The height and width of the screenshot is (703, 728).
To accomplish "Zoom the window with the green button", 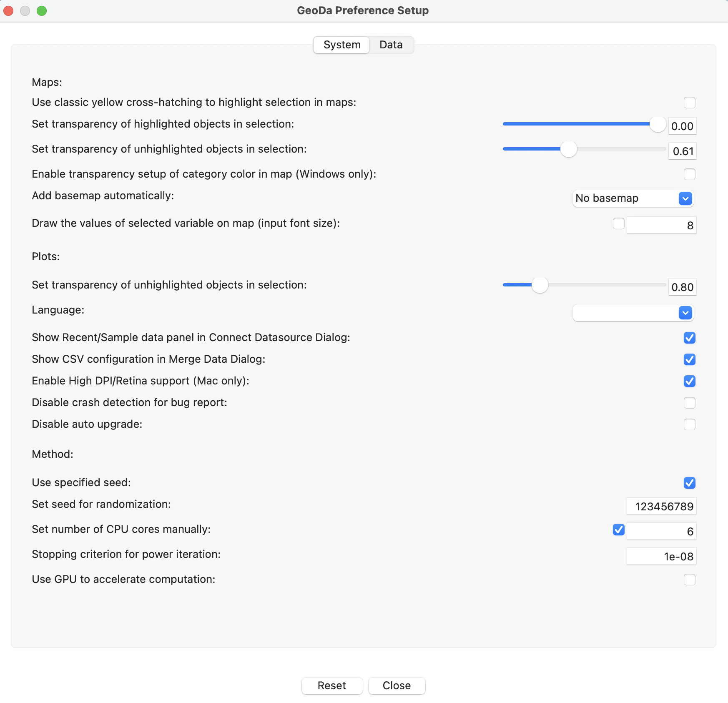I will (x=42, y=11).
